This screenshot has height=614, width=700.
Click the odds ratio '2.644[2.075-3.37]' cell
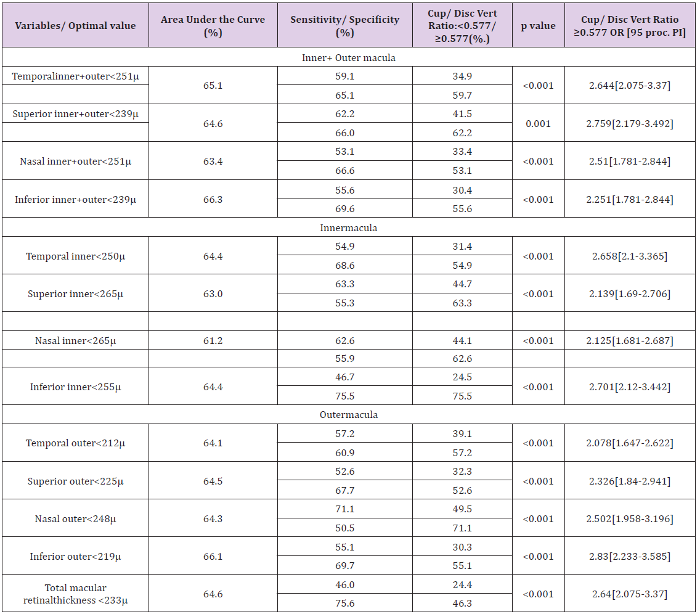(630, 85)
